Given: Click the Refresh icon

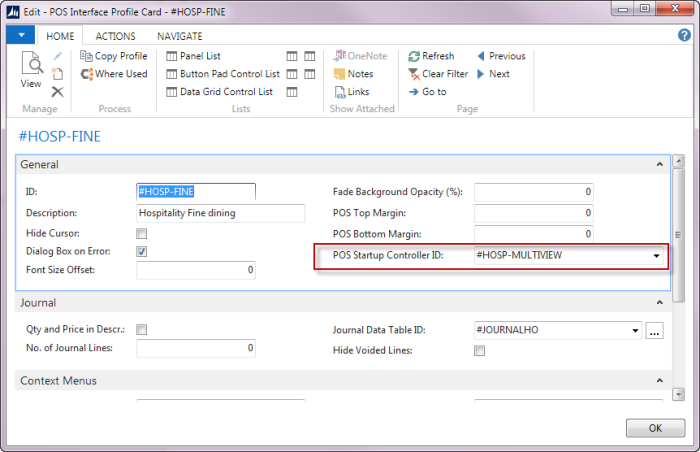Looking at the screenshot, I should point(414,56).
